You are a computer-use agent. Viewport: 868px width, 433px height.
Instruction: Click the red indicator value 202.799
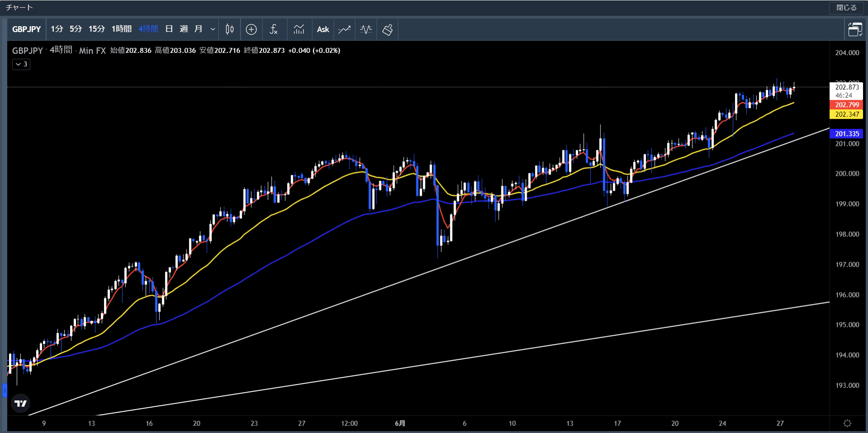click(847, 105)
